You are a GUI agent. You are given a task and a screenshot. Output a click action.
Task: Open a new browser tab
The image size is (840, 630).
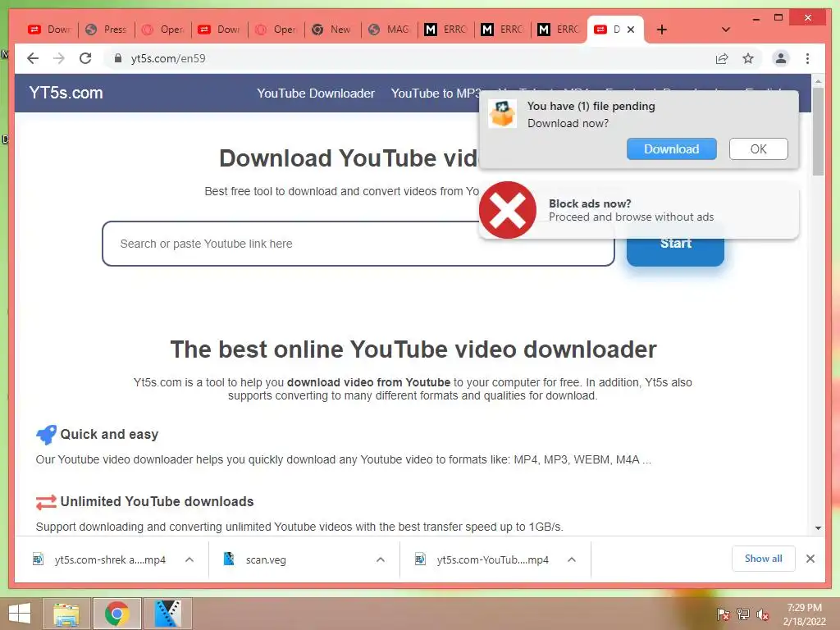pyautogui.click(x=662, y=30)
